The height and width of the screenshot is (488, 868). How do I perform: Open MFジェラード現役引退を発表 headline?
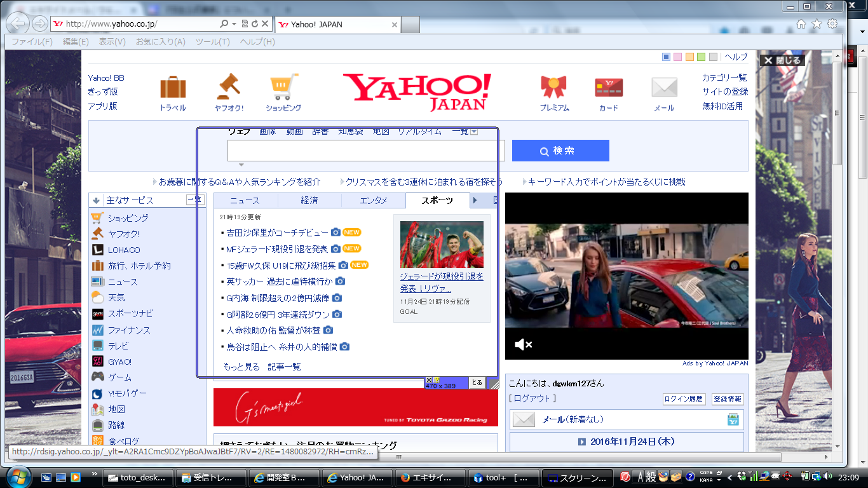277,249
